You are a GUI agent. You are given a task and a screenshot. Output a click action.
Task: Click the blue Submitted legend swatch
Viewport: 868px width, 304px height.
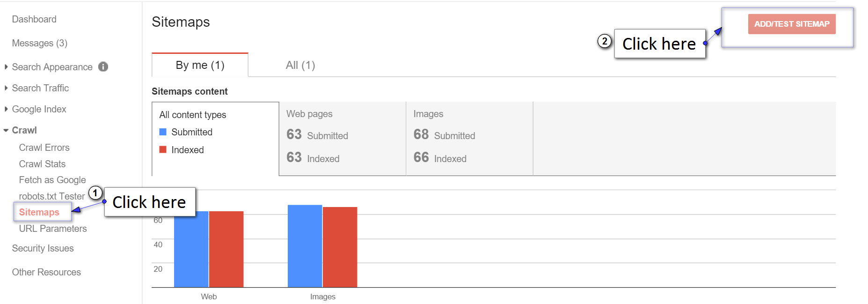163,132
